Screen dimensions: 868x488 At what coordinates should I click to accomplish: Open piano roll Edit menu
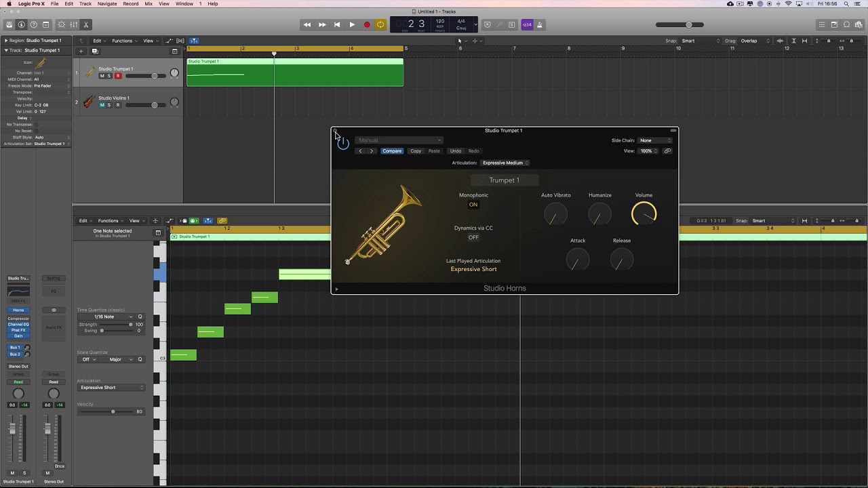point(85,220)
